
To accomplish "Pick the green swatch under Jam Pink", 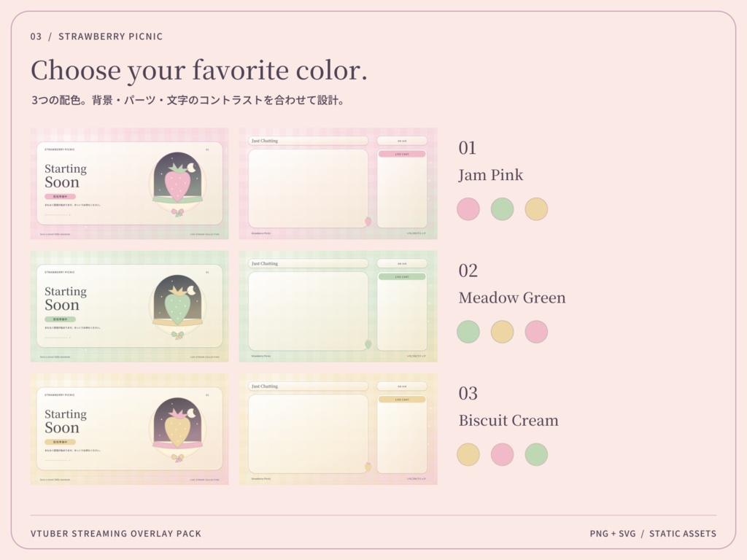I will [x=502, y=209].
